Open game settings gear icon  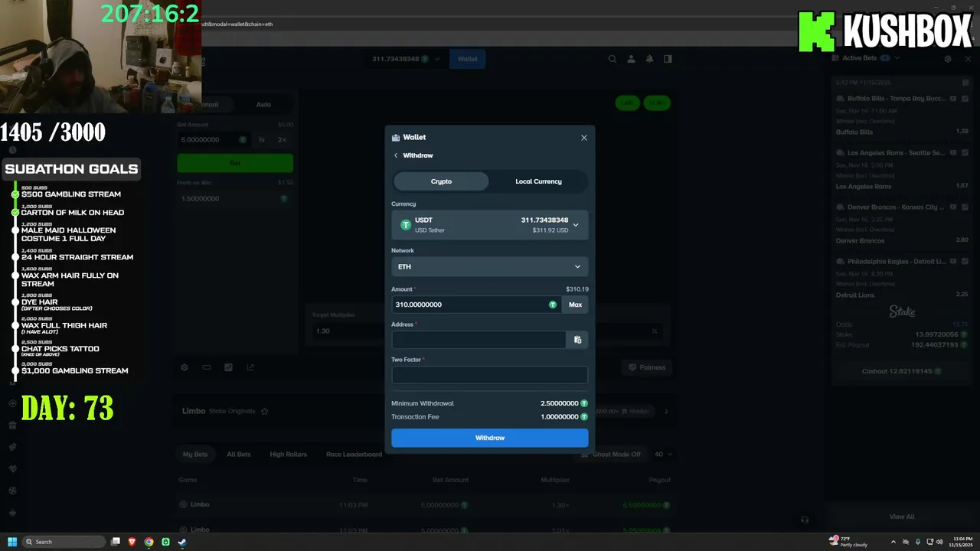[x=185, y=367]
